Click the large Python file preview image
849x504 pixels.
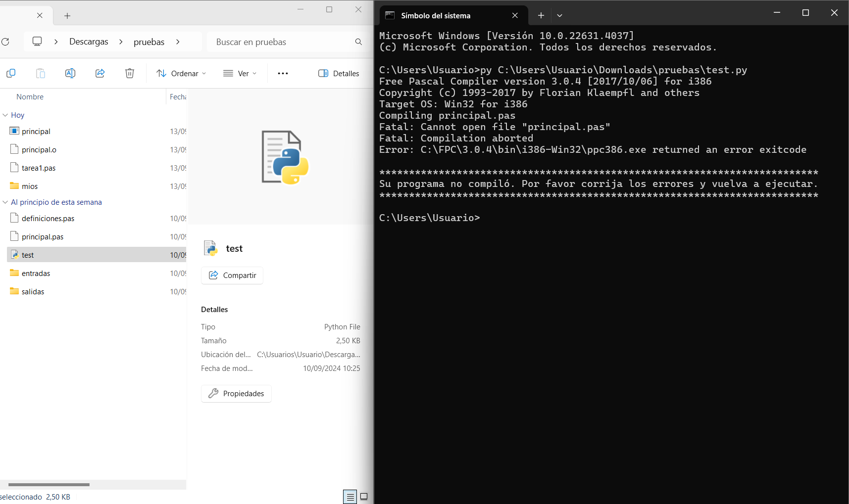coord(285,157)
